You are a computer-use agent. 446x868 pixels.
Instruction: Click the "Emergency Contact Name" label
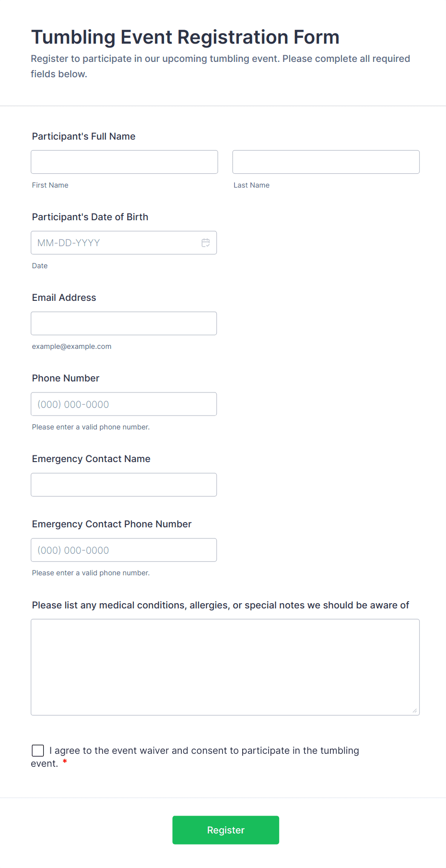tap(91, 459)
